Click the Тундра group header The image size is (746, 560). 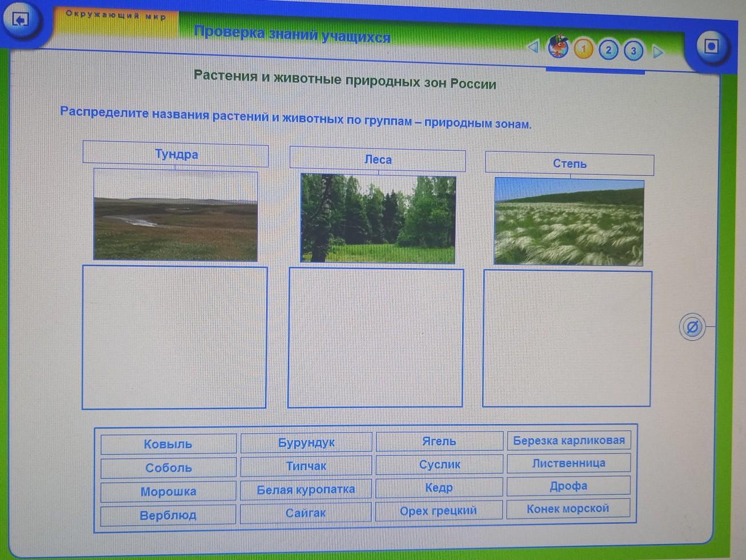point(176,154)
